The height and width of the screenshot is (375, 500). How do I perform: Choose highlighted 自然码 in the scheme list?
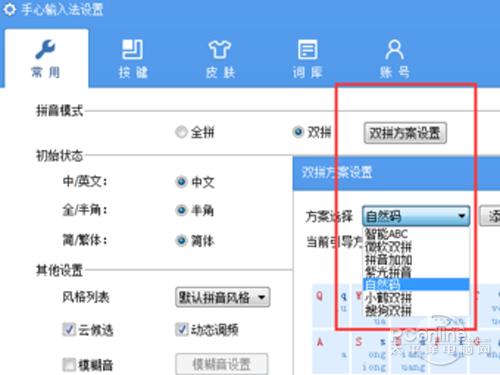416,284
